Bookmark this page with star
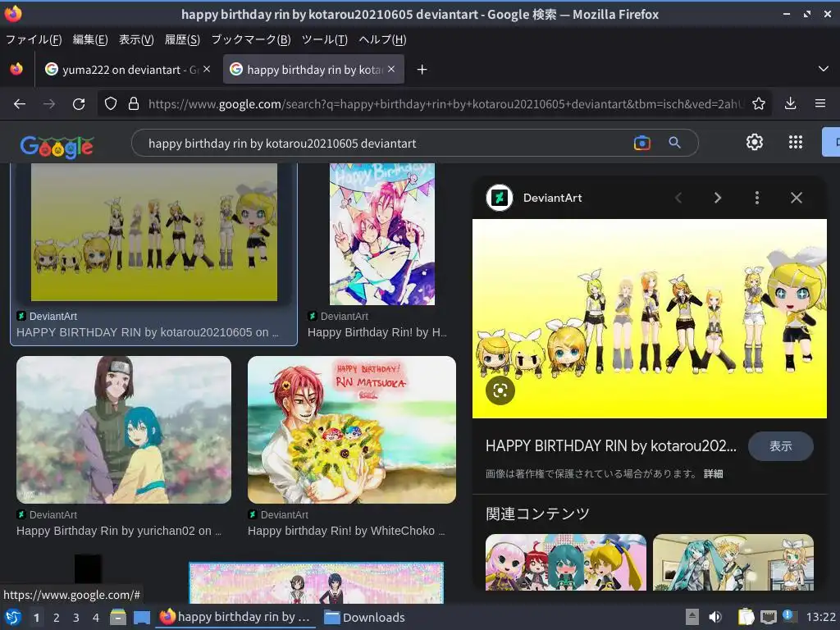The height and width of the screenshot is (630, 840). coord(759,103)
